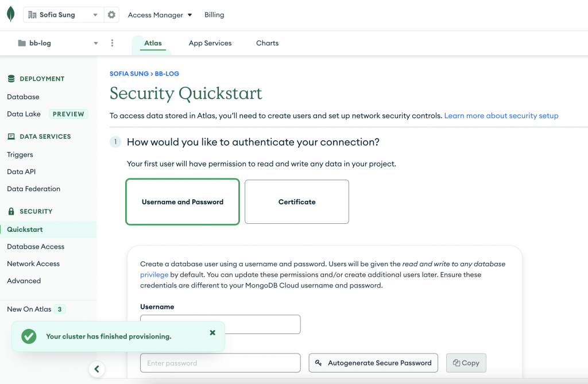Viewport: 588px width, 384px height.
Task: Click the MongoDB leaf logo
Action: [x=10, y=14]
